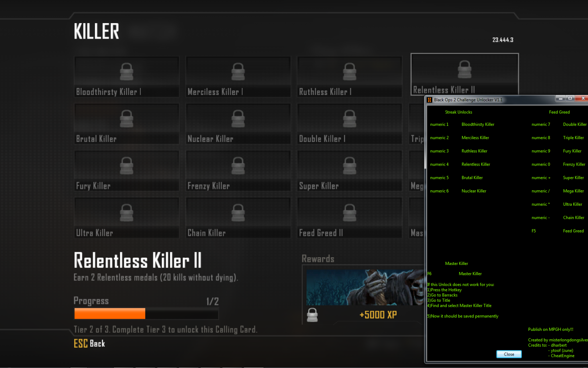Open the Feed Greed II challenge tile
Image resolution: width=588 pixels, height=368 pixels.
(349, 218)
